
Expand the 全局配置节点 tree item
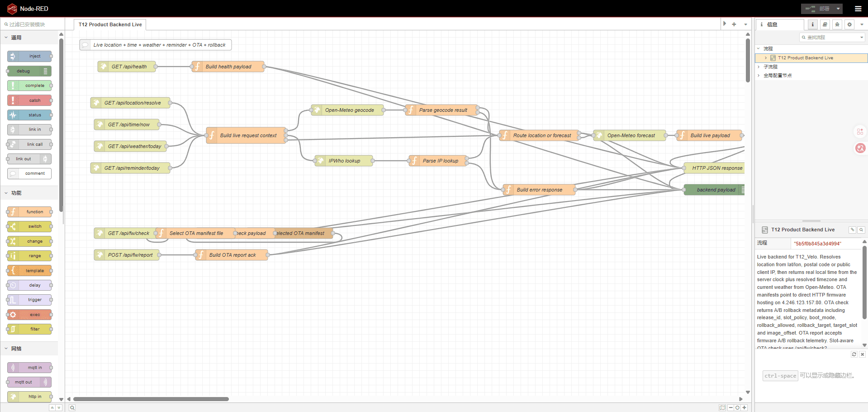(x=759, y=75)
